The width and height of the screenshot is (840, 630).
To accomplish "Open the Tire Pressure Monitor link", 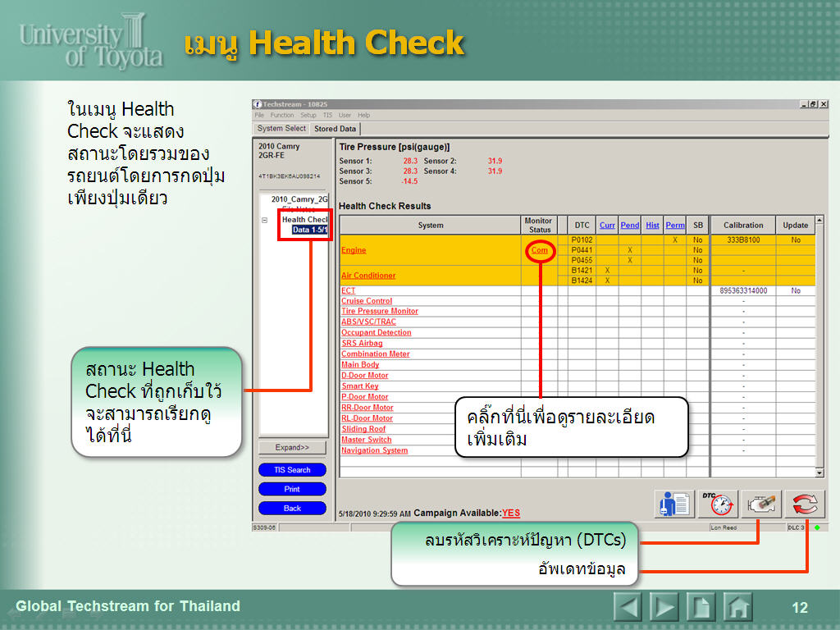I will coord(379,311).
